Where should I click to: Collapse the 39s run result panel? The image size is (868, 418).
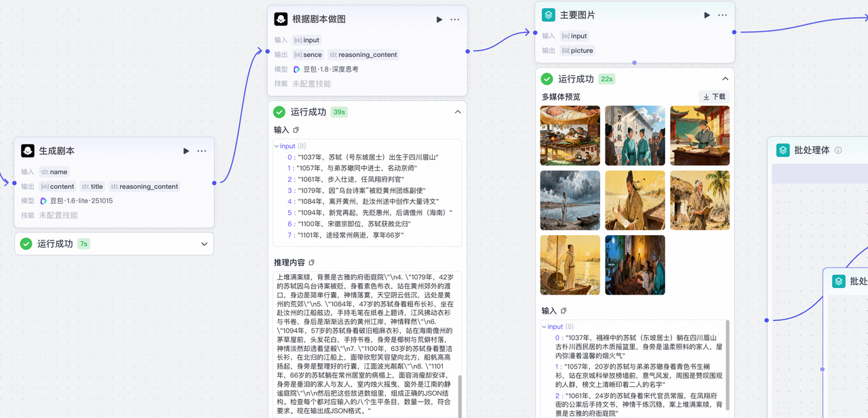tap(458, 112)
